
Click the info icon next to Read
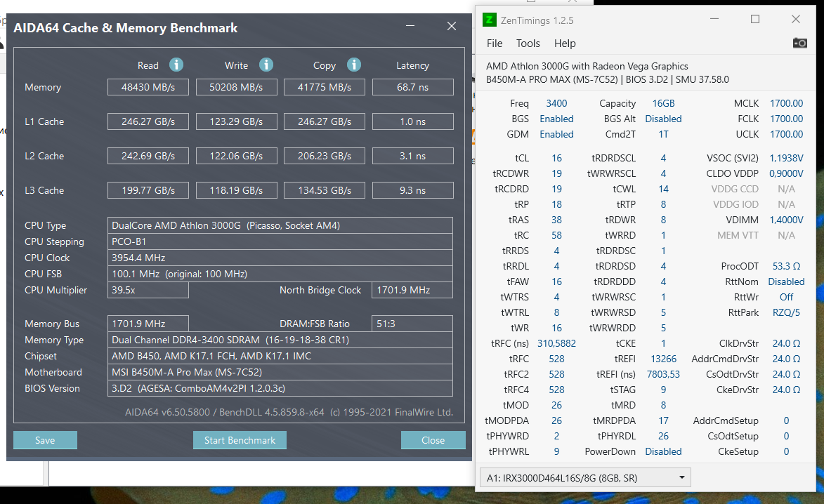176,65
